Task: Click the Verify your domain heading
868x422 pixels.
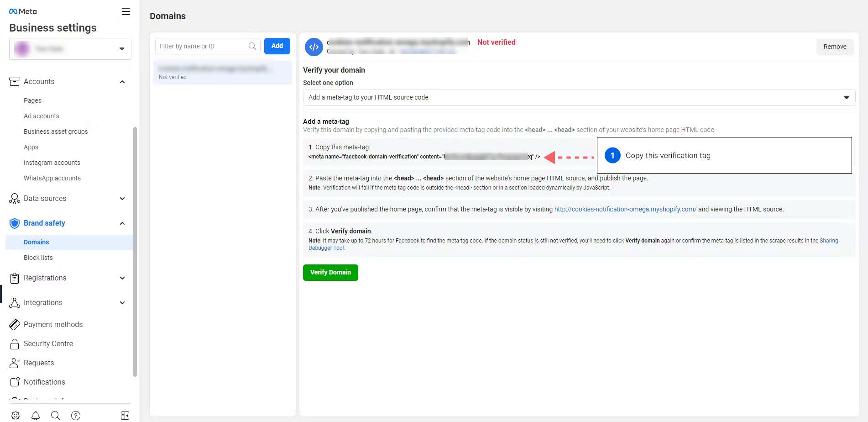Action: [x=334, y=70]
